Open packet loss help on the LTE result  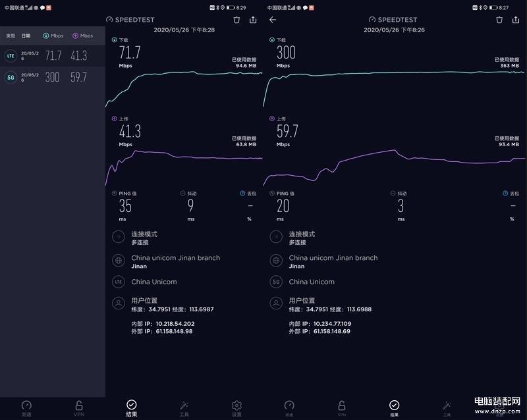(x=242, y=193)
